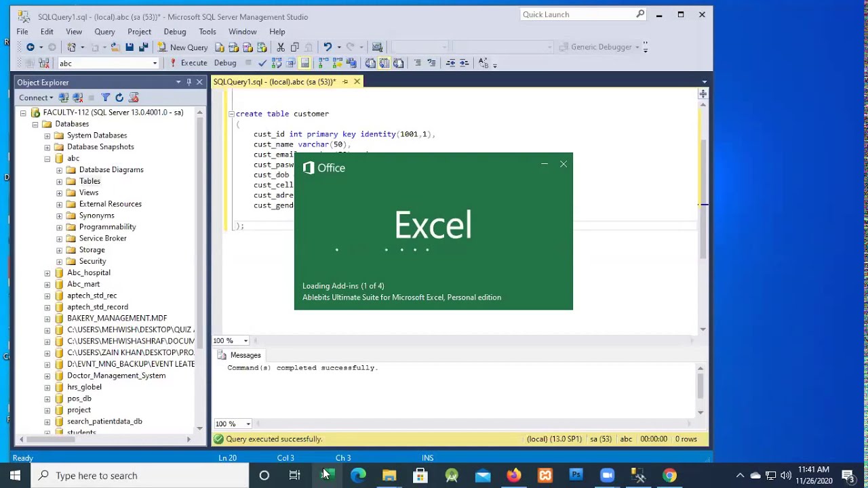Collapse the abc database node
The image size is (868, 488).
click(x=47, y=159)
